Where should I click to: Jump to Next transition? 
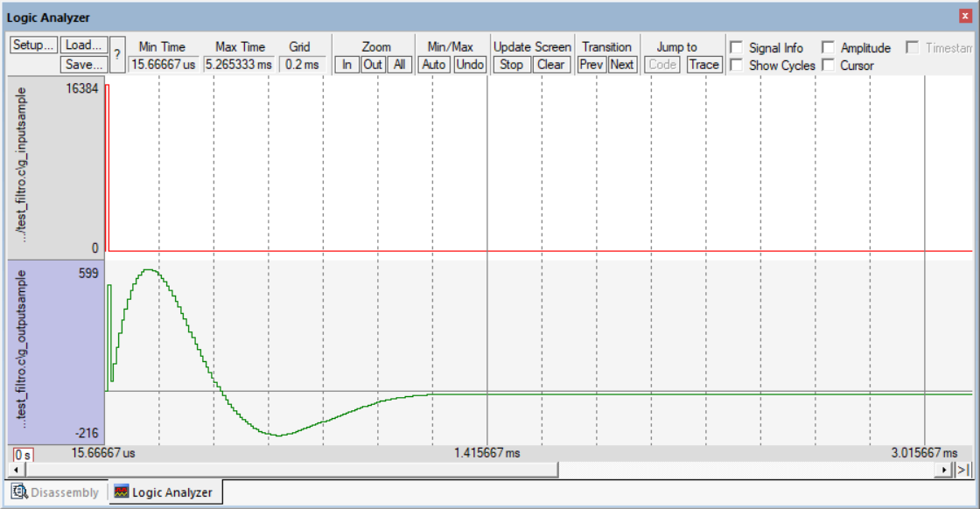tap(622, 65)
